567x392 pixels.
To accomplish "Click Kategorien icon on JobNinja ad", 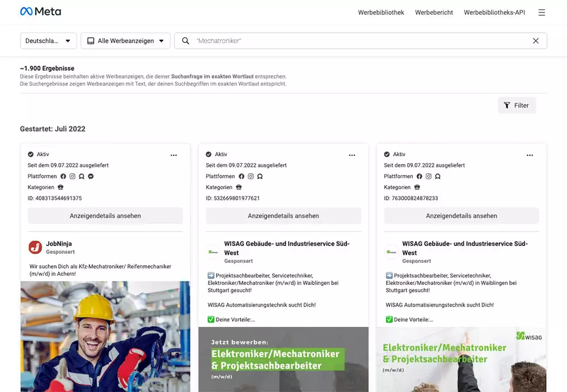I will pos(61,187).
